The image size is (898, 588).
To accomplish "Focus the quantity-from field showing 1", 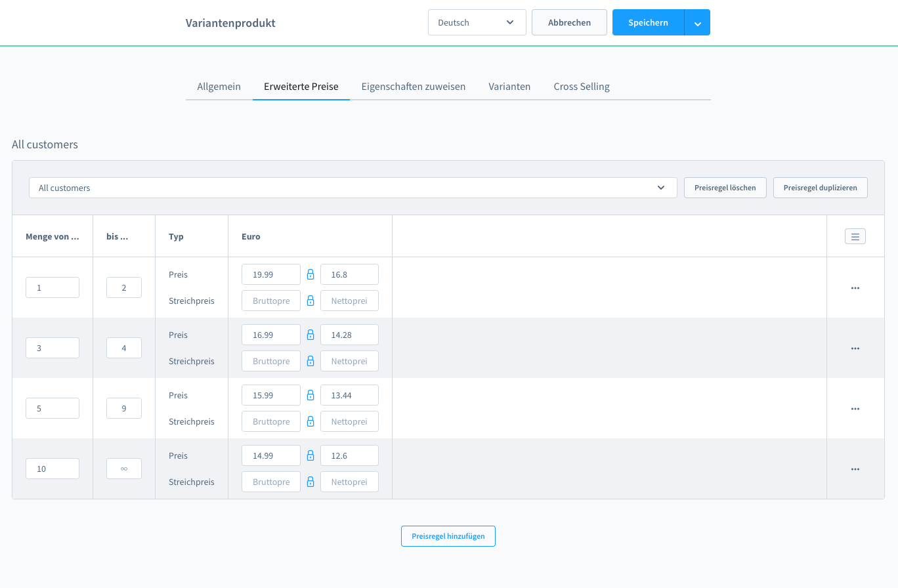I will pos(53,287).
